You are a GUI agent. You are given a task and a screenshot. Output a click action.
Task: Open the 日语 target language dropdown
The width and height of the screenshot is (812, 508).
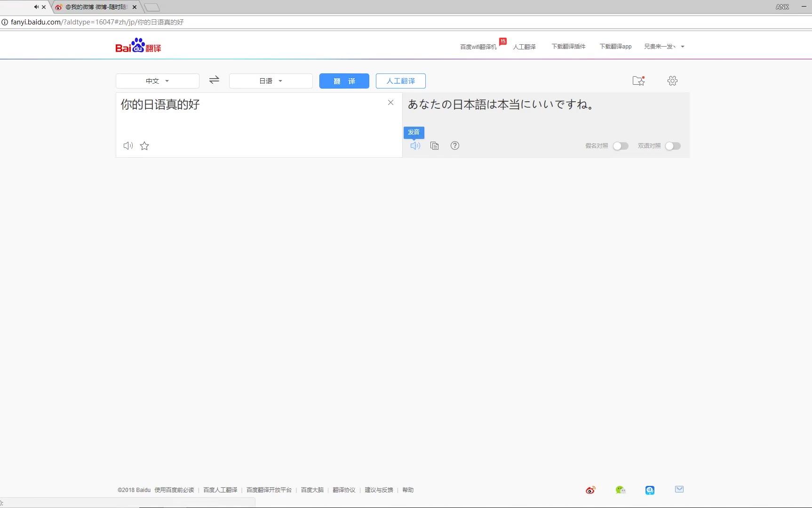point(271,81)
